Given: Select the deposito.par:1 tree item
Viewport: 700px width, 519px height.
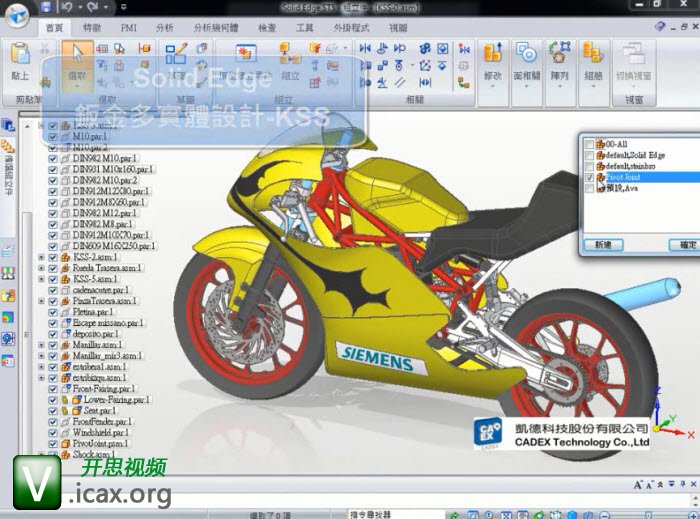Looking at the screenshot, I should [95, 334].
